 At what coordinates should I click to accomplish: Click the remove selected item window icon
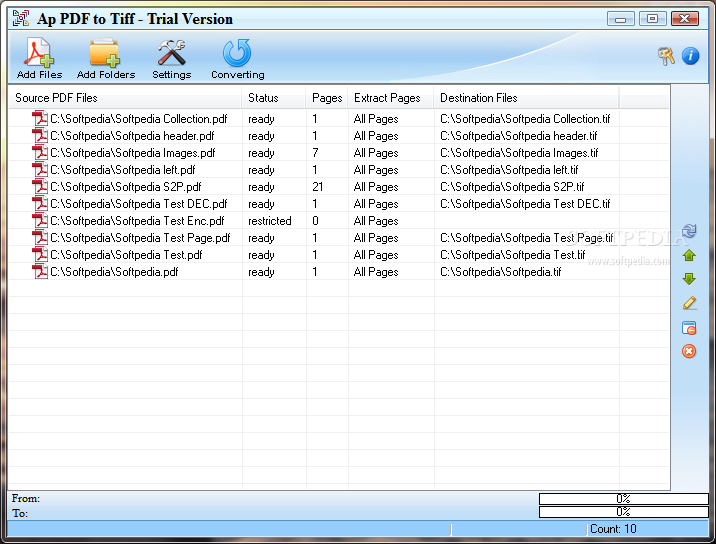[x=689, y=327]
